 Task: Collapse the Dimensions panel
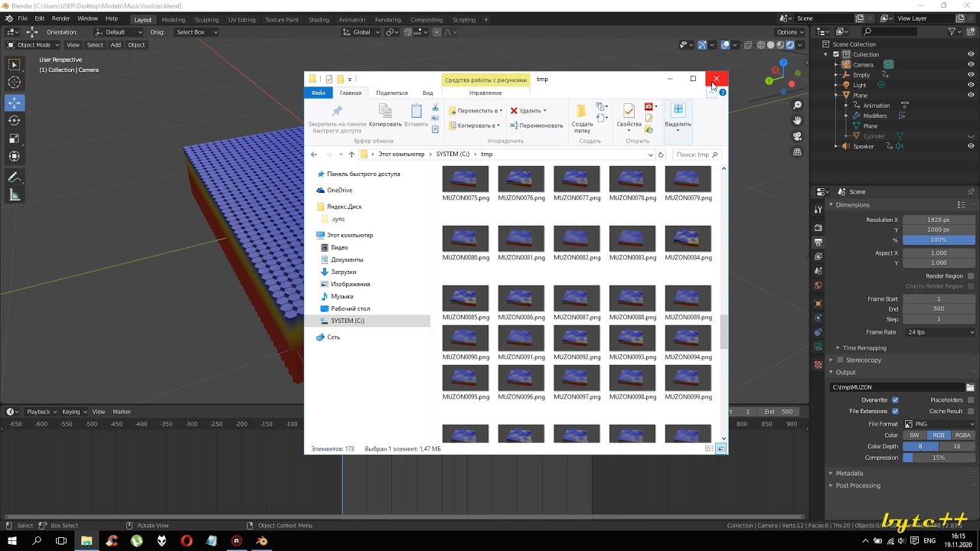[852, 205]
